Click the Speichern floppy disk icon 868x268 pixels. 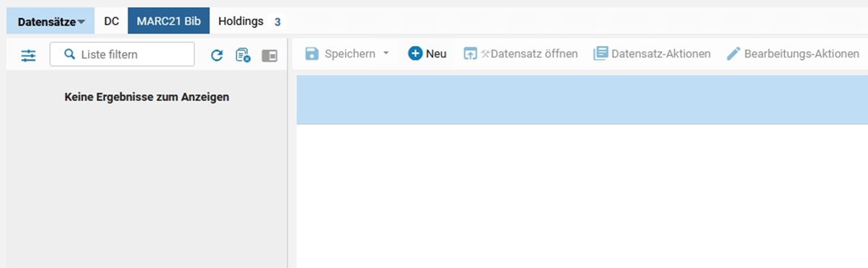coord(312,53)
